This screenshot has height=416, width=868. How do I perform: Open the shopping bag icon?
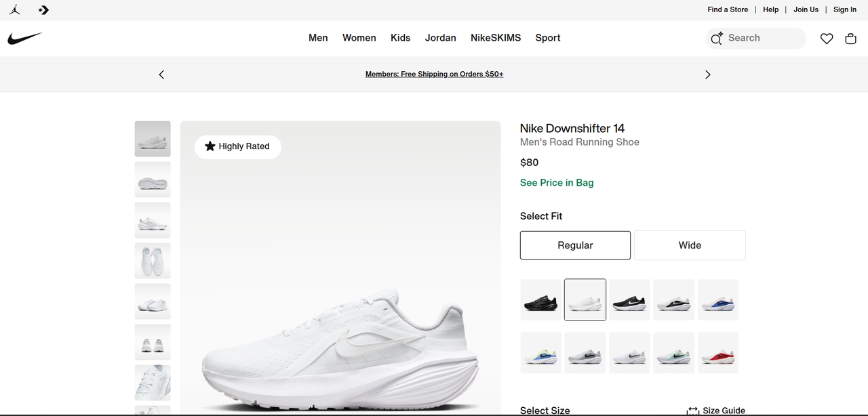[850, 39]
